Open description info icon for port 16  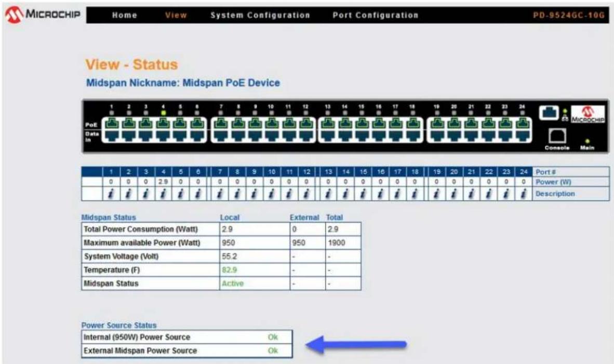[x=380, y=194]
